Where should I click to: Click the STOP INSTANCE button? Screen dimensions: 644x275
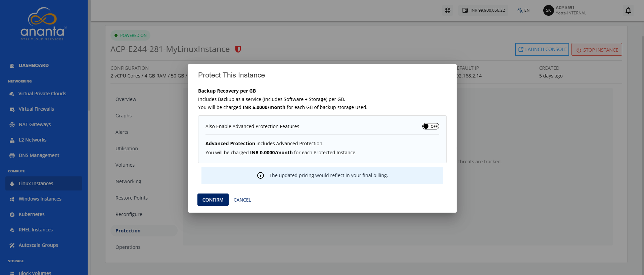597,50
